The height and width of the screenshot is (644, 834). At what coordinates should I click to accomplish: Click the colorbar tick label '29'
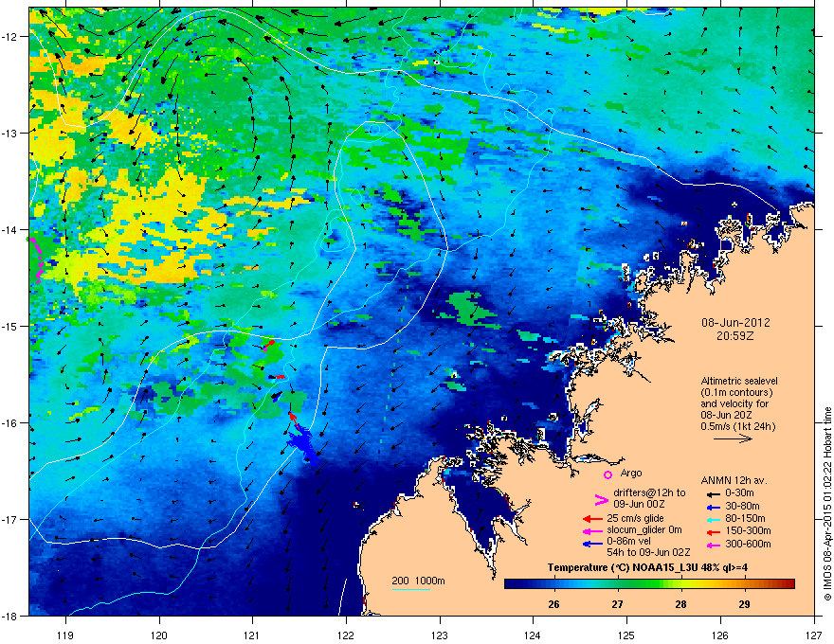745,604
